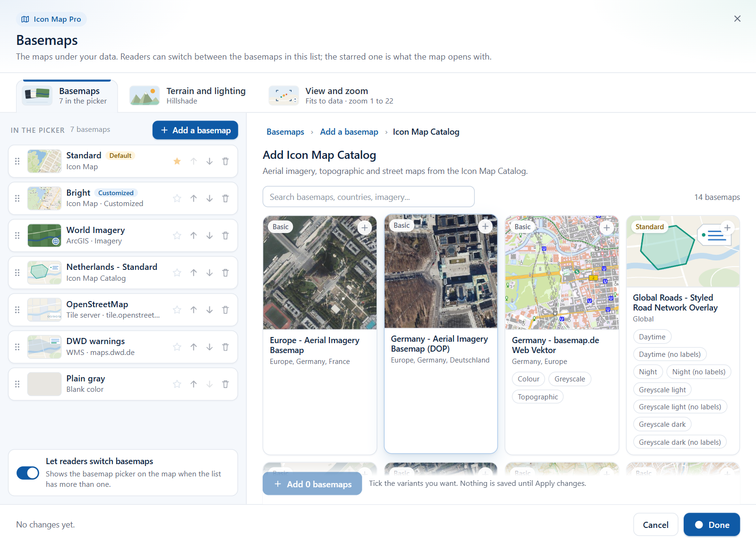The width and height of the screenshot is (756, 544).
Task: Star the OpenStreetMap basemap as default
Action: tap(177, 310)
